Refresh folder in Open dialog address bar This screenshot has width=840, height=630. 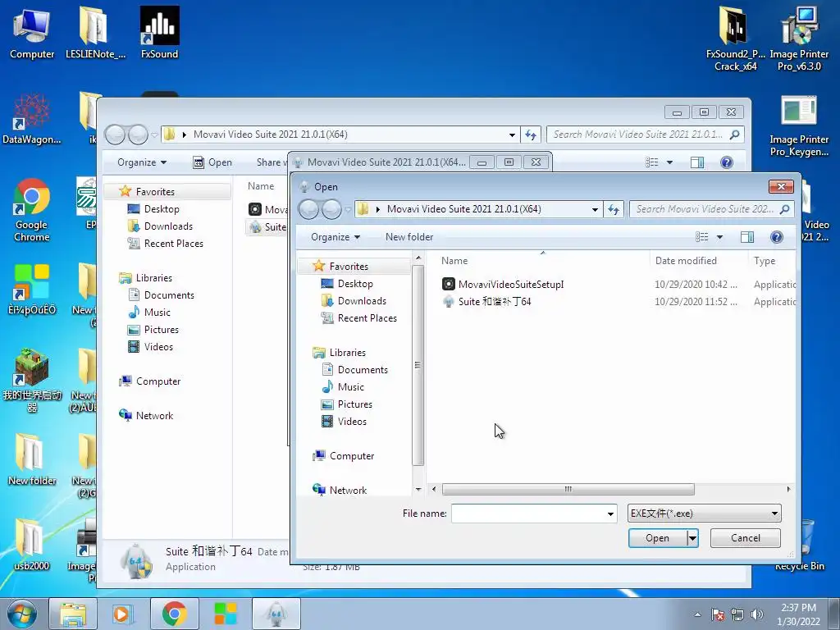pos(614,209)
